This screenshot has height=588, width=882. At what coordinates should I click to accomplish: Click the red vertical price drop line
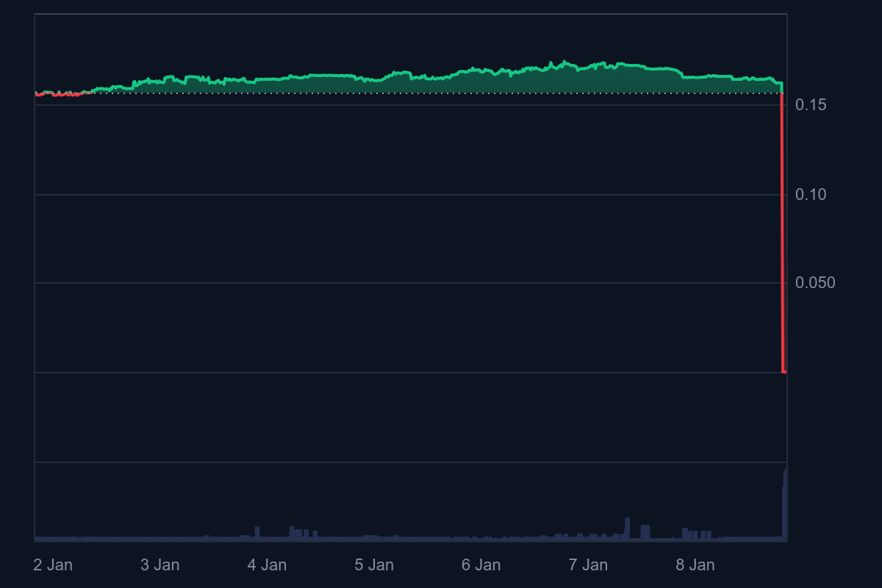783,220
